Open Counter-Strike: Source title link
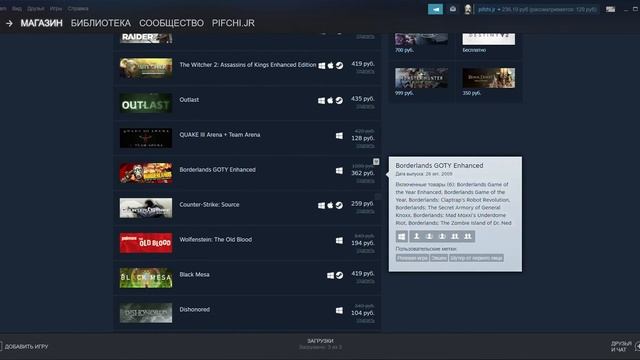 [x=209, y=204]
